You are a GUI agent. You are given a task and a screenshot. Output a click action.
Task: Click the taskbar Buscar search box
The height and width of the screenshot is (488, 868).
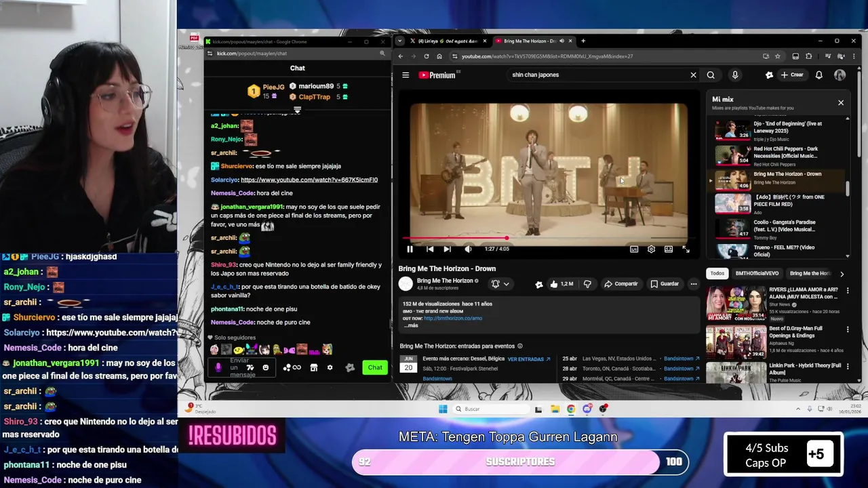tap(491, 409)
